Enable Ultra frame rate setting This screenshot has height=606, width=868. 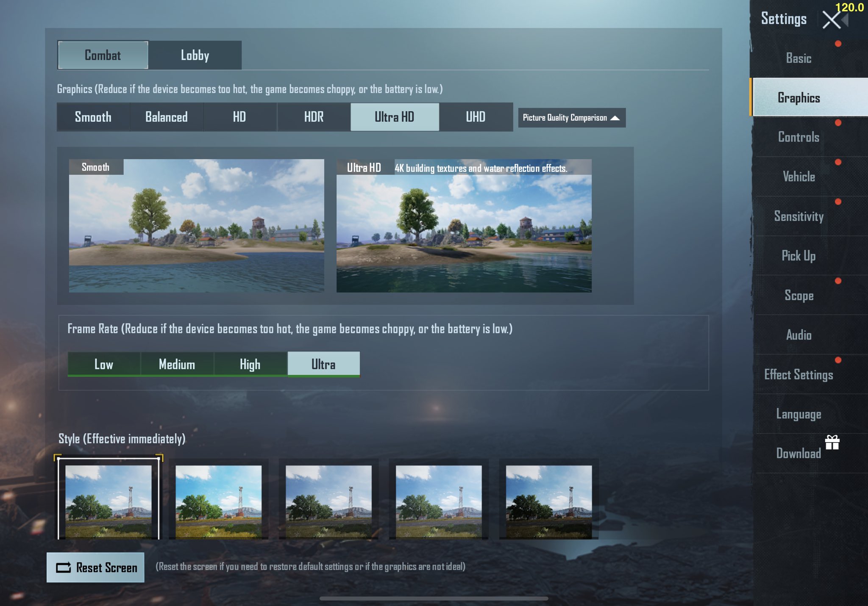click(323, 364)
